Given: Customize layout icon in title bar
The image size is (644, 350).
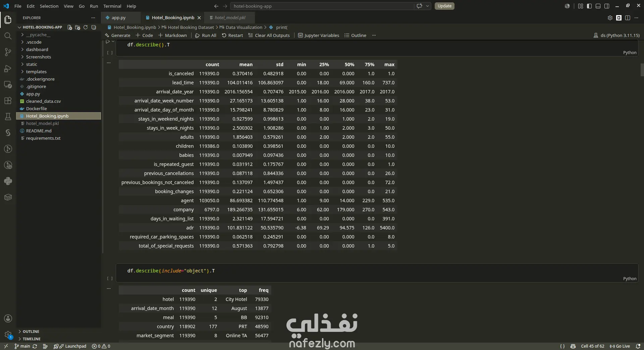Looking at the screenshot, I should coord(581,6).
